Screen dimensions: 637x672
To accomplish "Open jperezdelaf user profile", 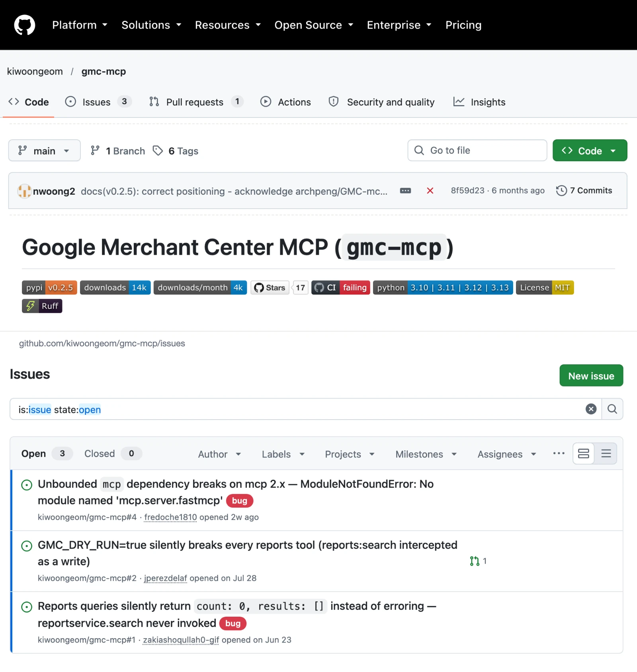I will 165,578.
